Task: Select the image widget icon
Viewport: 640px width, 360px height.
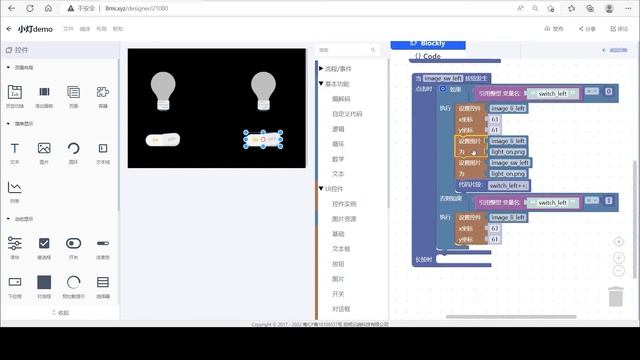Action: pyautogui.click(x=44, y=148)
